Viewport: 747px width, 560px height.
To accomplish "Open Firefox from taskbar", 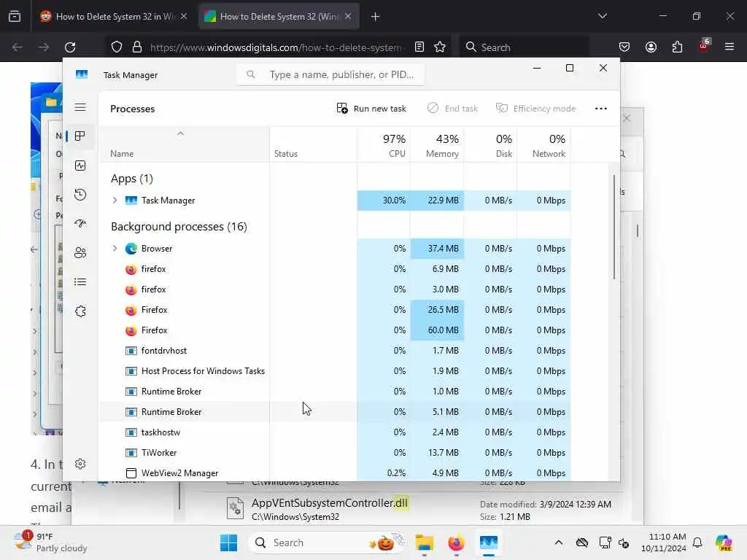I will [x=456, y=542].
